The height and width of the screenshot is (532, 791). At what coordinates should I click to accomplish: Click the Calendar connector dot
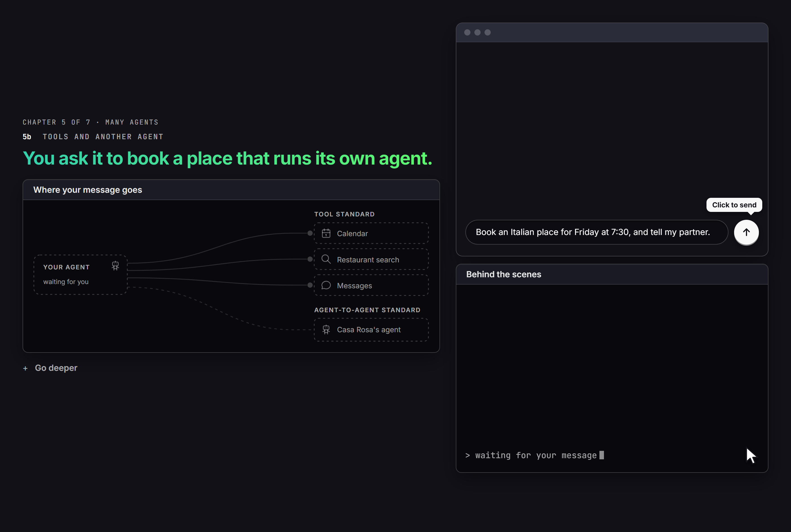tap(310, 233)
